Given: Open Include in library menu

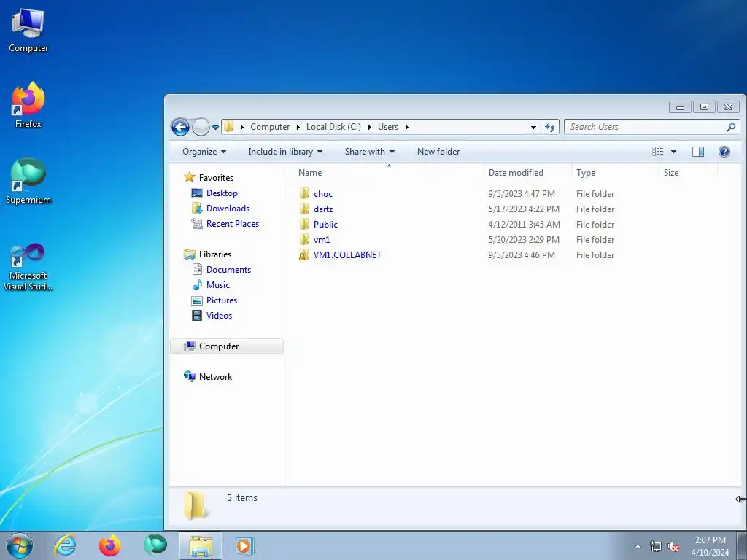Looking at the screenshot, I should pyautogui.click(x=285, y=152).
